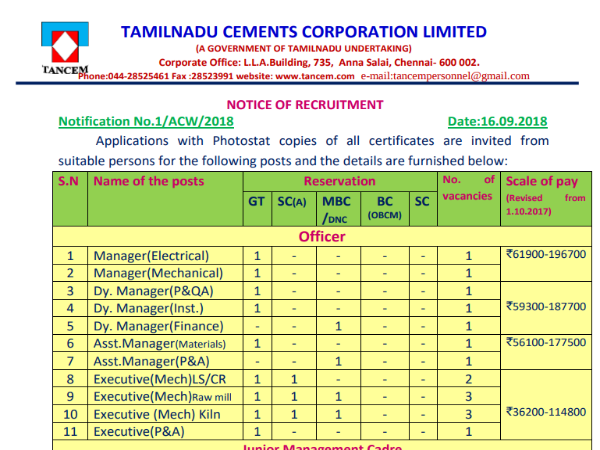This screenshot has width=600, height=450.
Task: Click 'Asst.Manager(P&A)' post name
Action: coord(152,361)
